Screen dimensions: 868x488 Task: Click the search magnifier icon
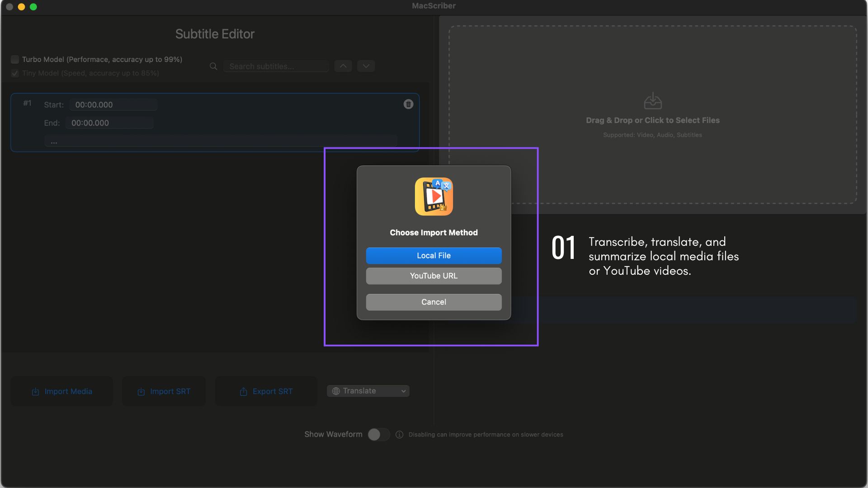[213, 66]
